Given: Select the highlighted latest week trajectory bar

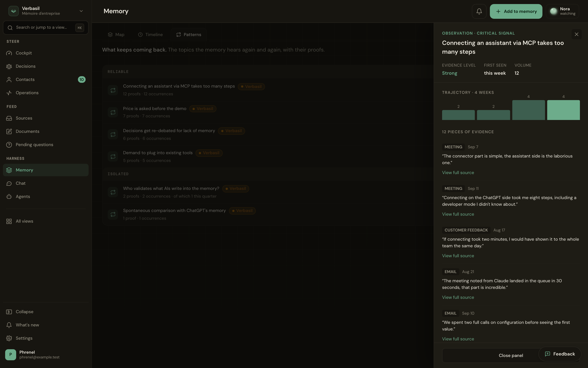Looking at the screenshot, I should pos(563,110).
